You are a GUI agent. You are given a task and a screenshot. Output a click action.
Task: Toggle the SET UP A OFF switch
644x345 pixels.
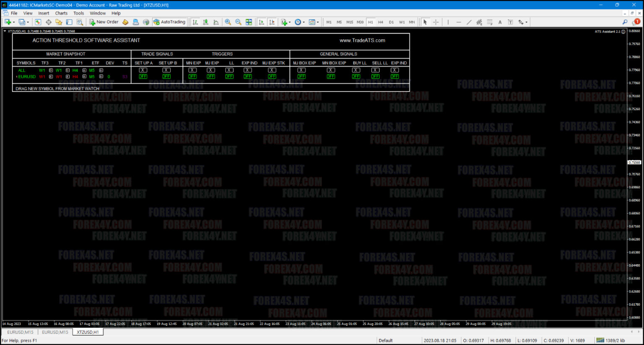(x=143, y=77)
